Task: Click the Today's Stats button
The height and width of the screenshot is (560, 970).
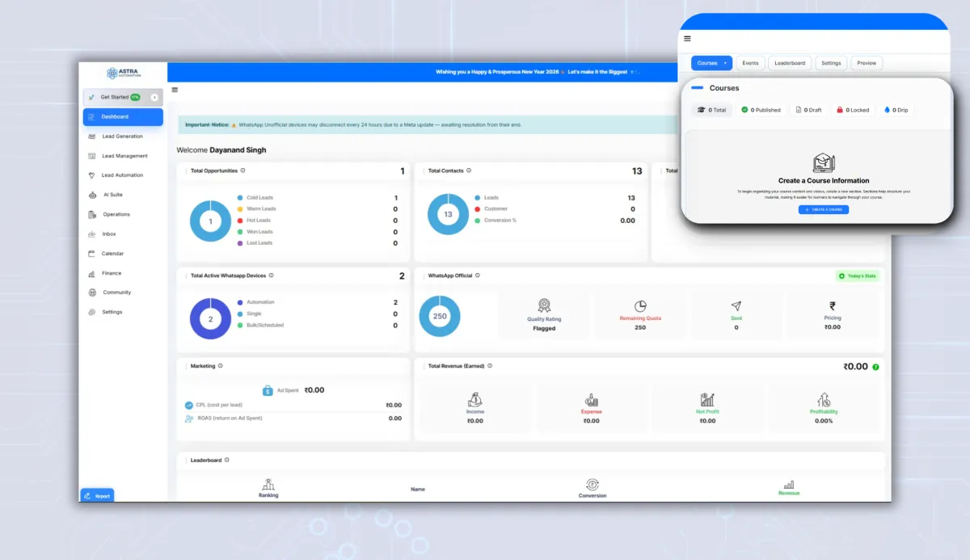Action: (x=857, y=276)
